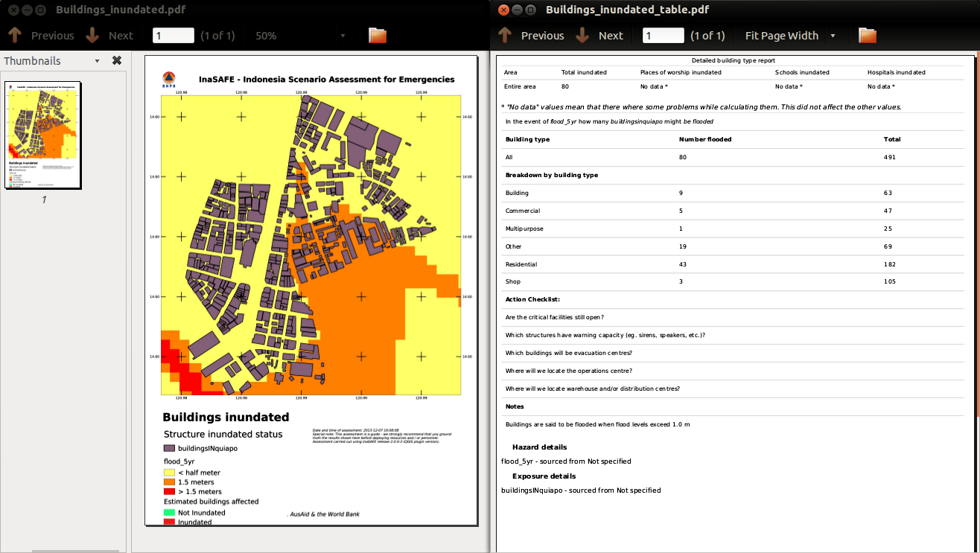Click folder icon in table window toolbar
Viewport: 980px width, 553px height.
(868, 35)
